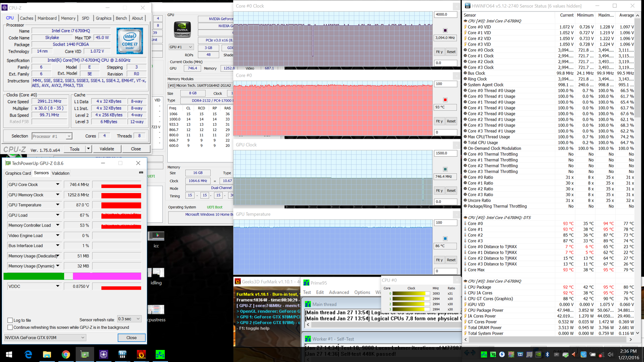
Task: Open the NVIDIA GeForce GTX 970M selector
Action: (x=45, y=338)
